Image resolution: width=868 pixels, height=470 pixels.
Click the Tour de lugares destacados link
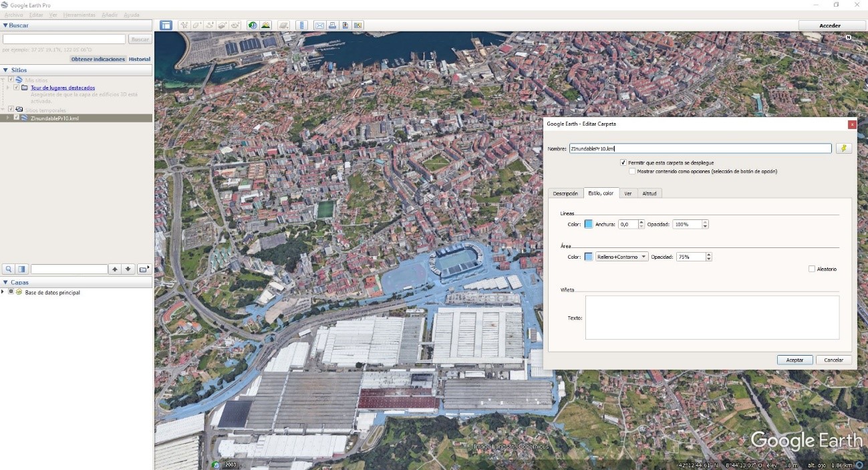click(63, 88)
